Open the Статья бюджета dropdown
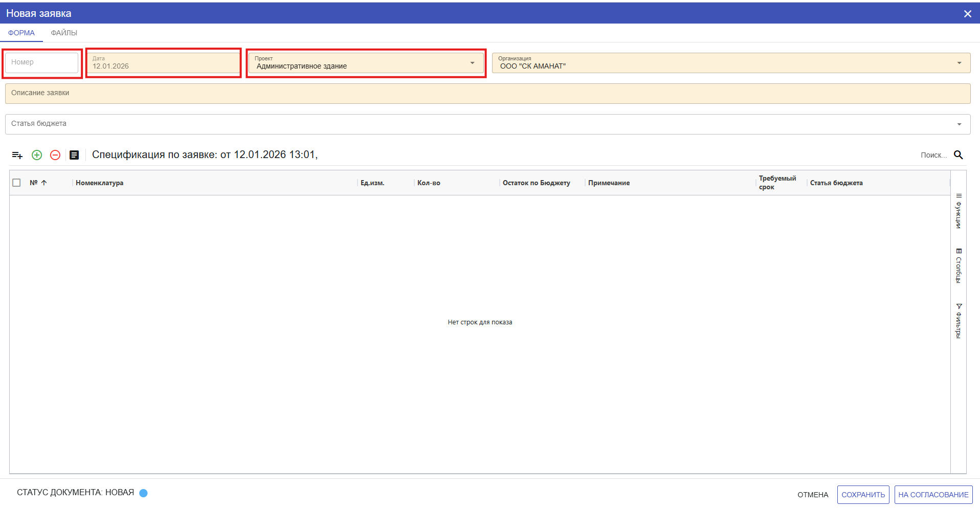This screenshot has width=980, height=508. [959, 124]
